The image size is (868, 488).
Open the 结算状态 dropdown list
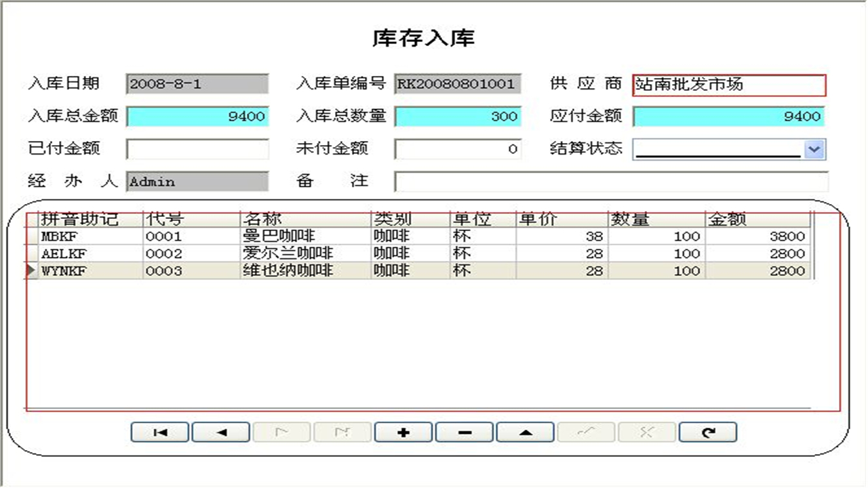coord(813,148)
